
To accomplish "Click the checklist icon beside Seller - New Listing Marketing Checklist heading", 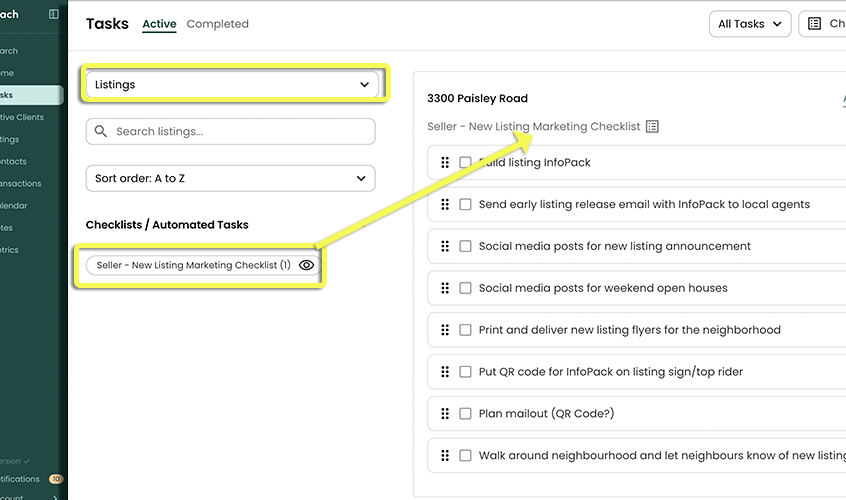I will (653, 127).
